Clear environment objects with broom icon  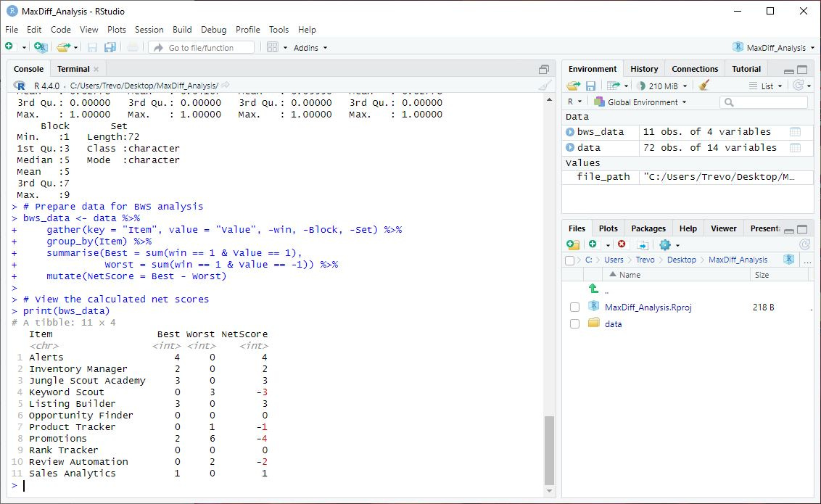tap(704, 86)
